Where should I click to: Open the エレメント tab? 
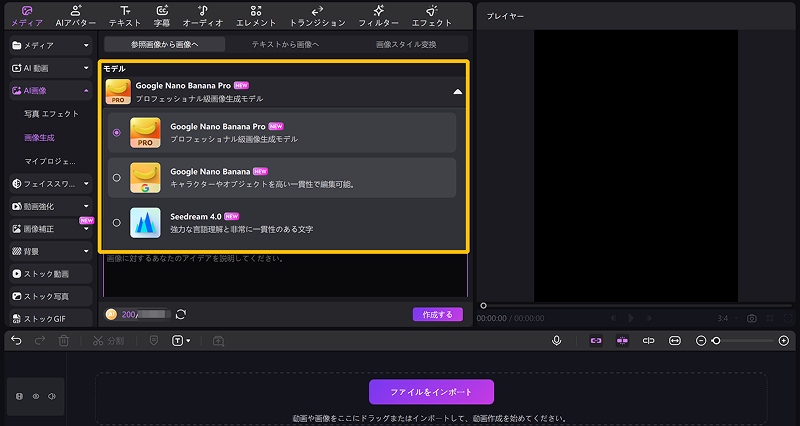(x=256, y=16)
